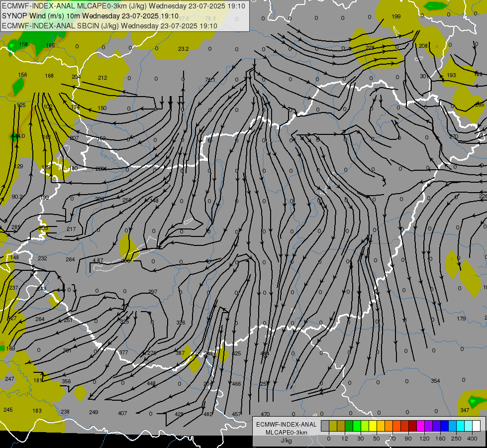The height and width of the screenshot is (448, 487).
Task: Click the gray swatch in the MLCAPE legend
Action: (x=325, y=426)
